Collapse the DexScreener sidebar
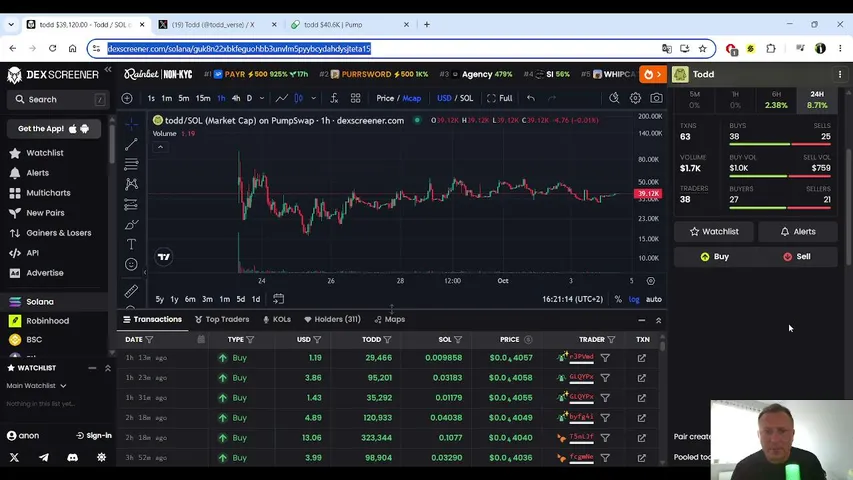The height and width of the screenshot is (480, 853). click(108, 70)
